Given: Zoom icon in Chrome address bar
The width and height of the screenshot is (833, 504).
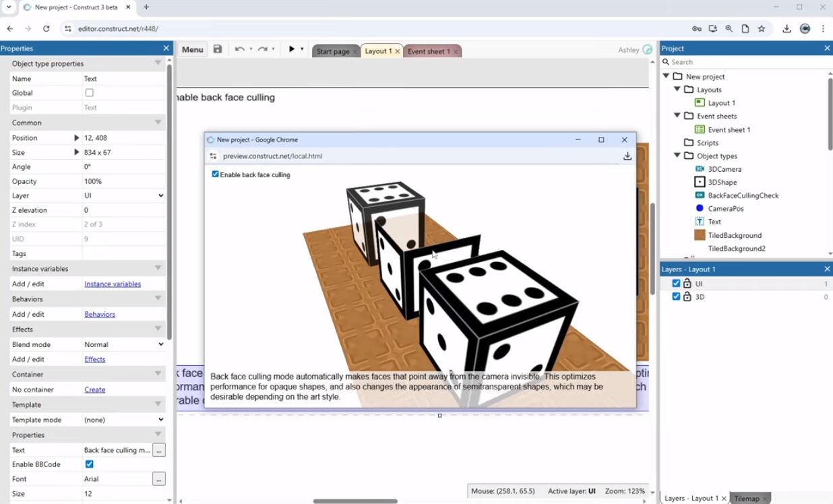Looking at the screenshot, I should (x=729, y=29).
